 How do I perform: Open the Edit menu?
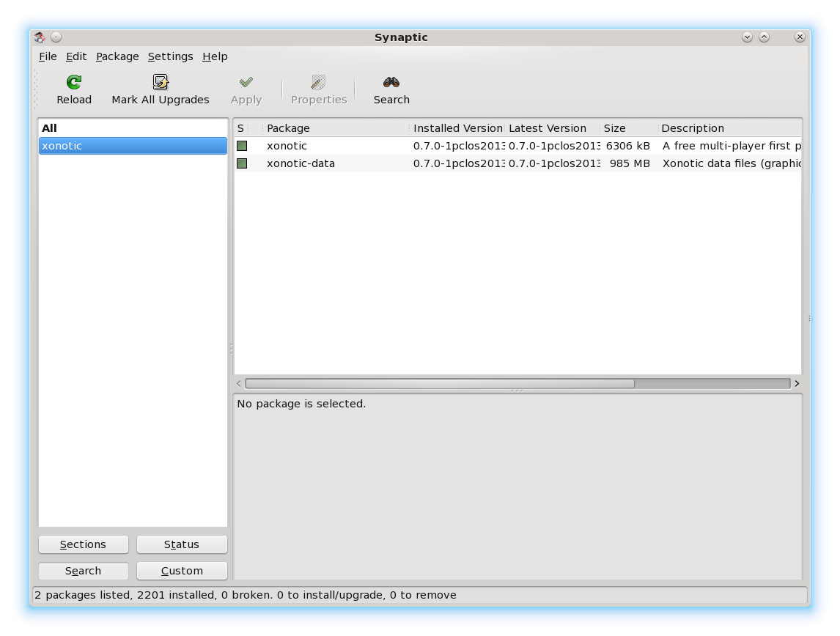pos(76,56)
